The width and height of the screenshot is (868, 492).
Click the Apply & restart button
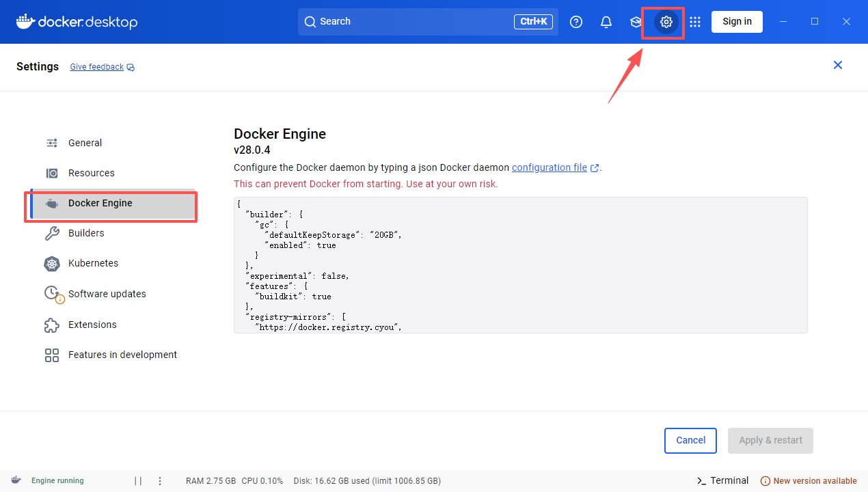pos(771,441)
